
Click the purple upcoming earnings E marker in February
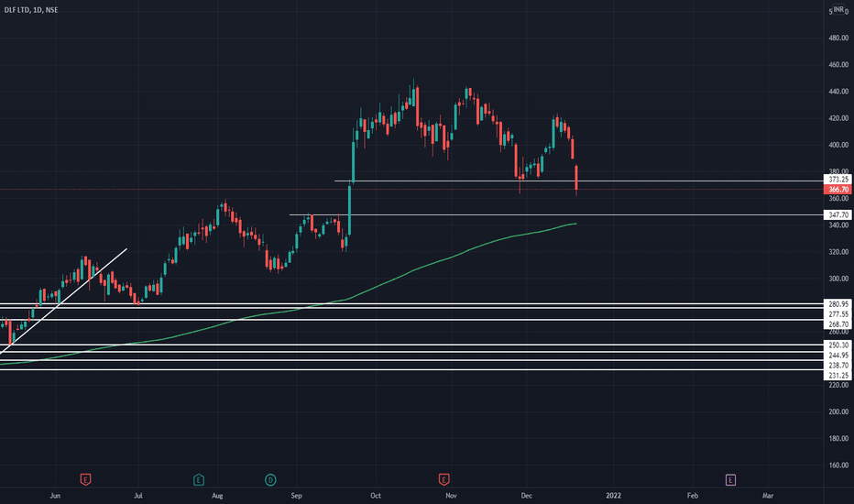click(x=731, y=479)
